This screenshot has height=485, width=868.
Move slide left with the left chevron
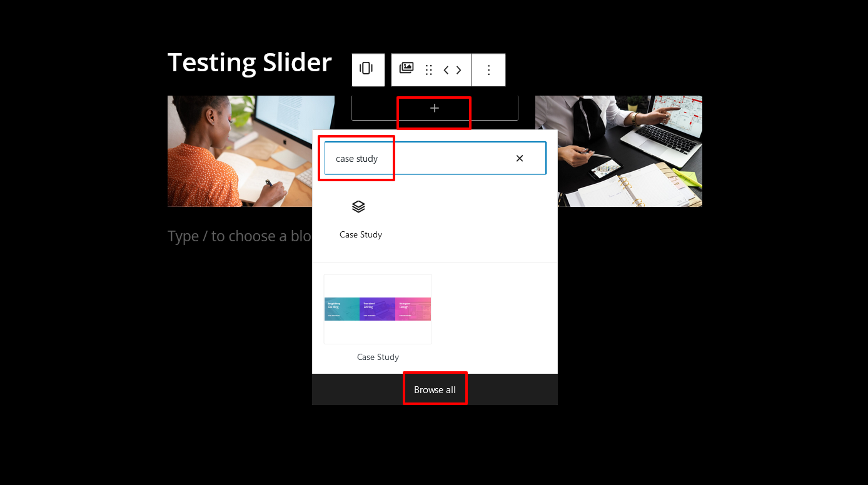click(447, 70)
